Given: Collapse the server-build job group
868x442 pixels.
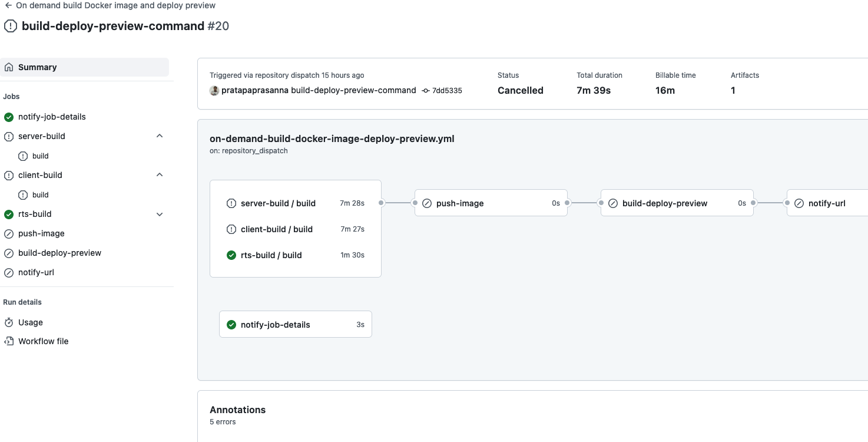Looking at the screenshot, I should pyautogui.click(x=160, y=136).
